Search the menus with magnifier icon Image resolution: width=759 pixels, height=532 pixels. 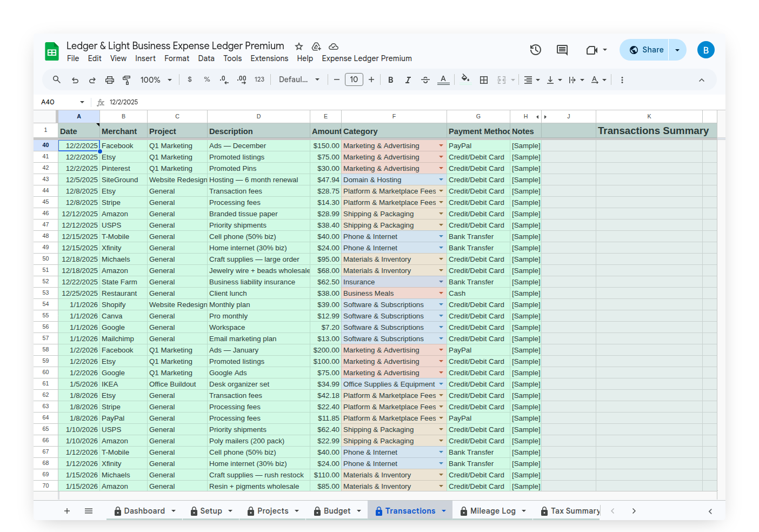coord(57,79)
